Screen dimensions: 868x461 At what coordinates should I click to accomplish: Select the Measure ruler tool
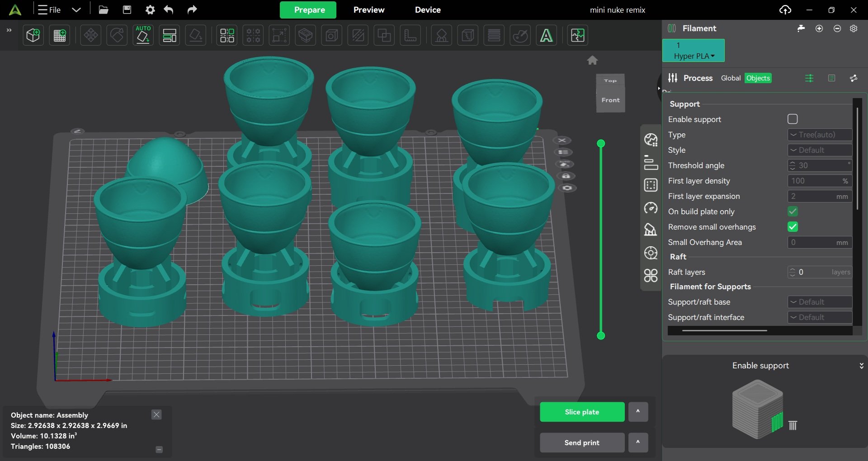pos(410,35)
